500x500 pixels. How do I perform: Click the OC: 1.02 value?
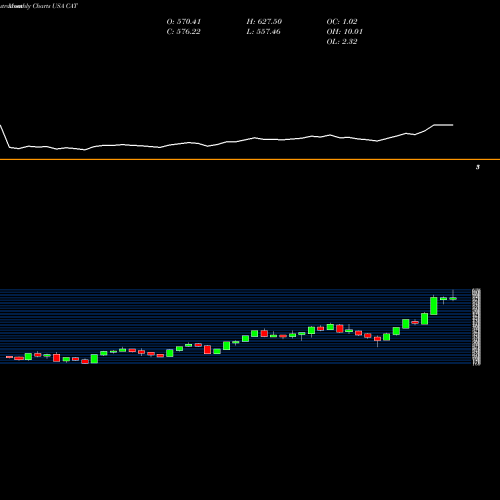342,22
